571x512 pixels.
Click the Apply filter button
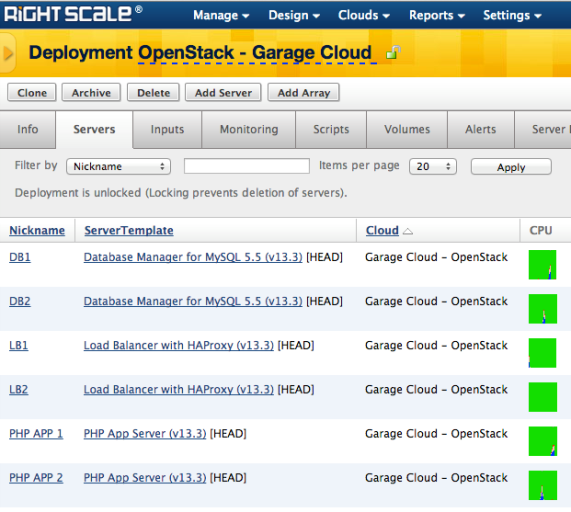coord(511,167)
